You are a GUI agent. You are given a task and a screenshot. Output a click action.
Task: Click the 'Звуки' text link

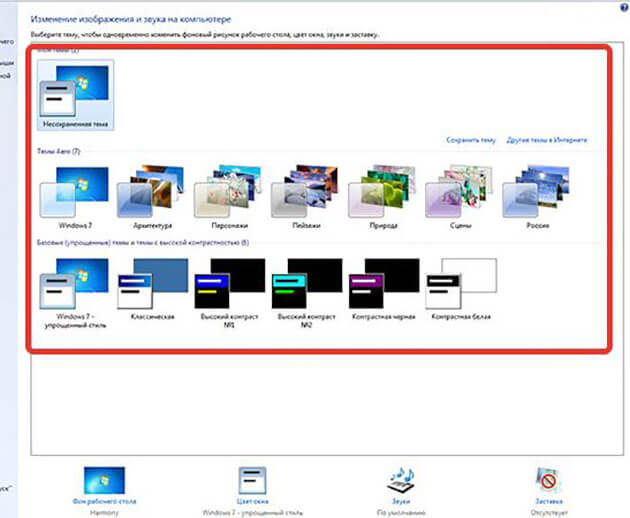401,501
